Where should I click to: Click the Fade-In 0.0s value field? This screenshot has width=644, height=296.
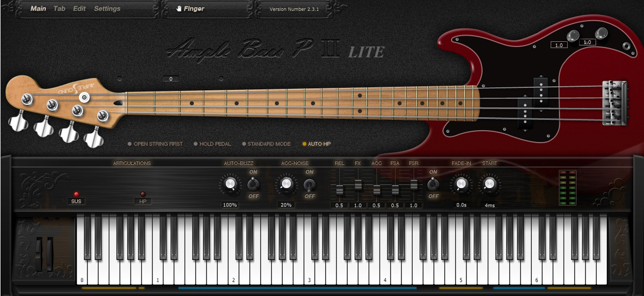tap(461, 205)
